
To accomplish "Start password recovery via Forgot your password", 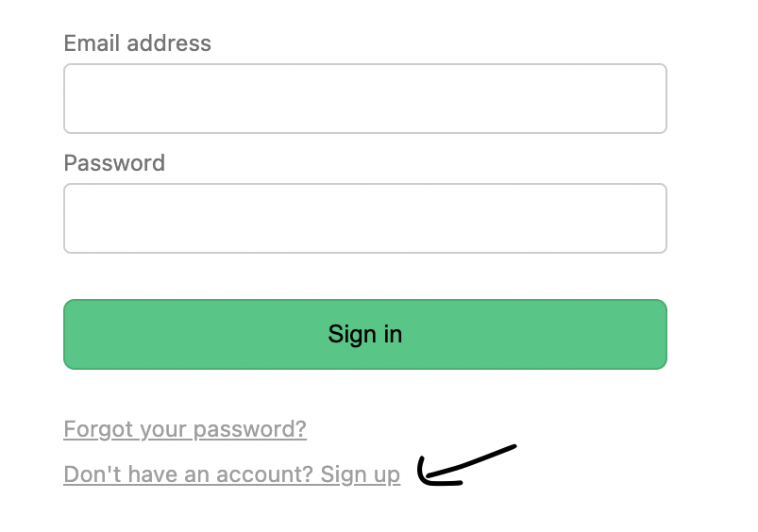I will (x=185, y=429).
